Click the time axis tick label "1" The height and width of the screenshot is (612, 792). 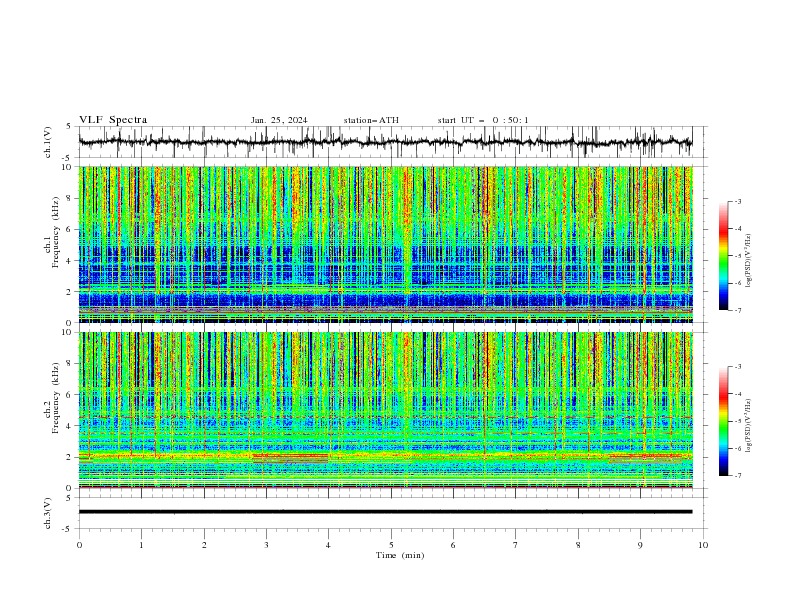coord(141,545)
